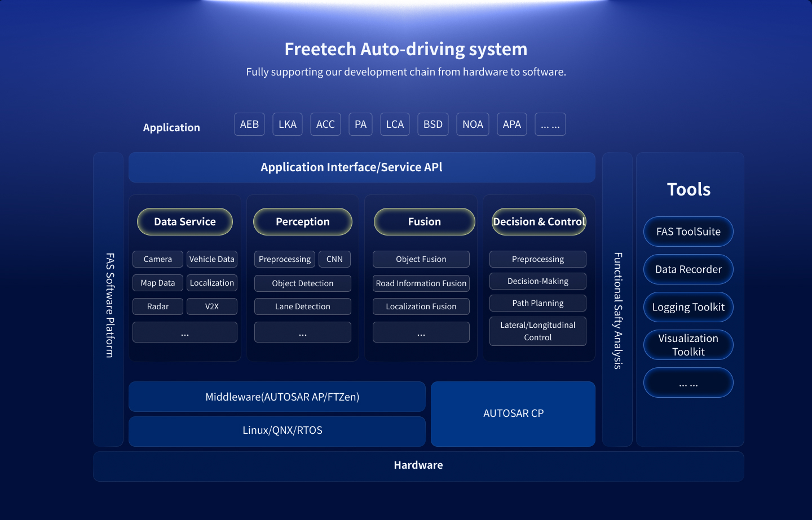Click the Object Fusion box
Image resolution: width=812 pixels, height=520 pixels.
pyautogui.click(x=421, y=259)
